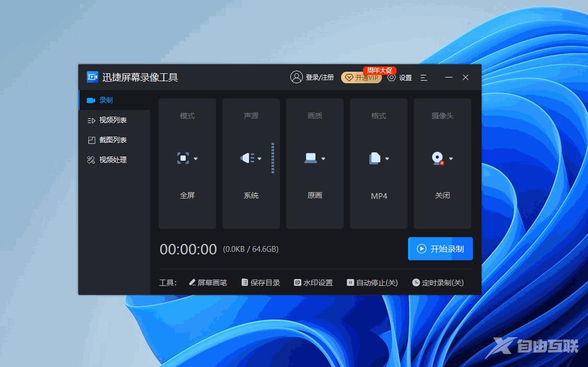Expand the 模式 dropdown arrow
Screen dimensions: 588x367
[195, 159]
